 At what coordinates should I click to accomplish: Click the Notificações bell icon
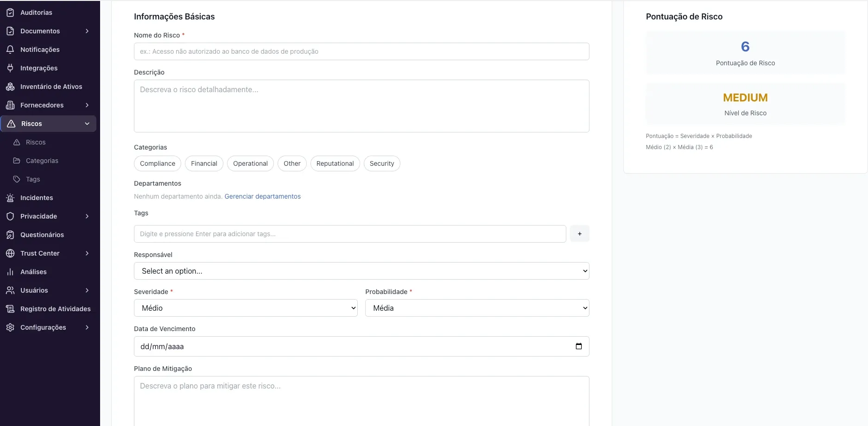10,50
